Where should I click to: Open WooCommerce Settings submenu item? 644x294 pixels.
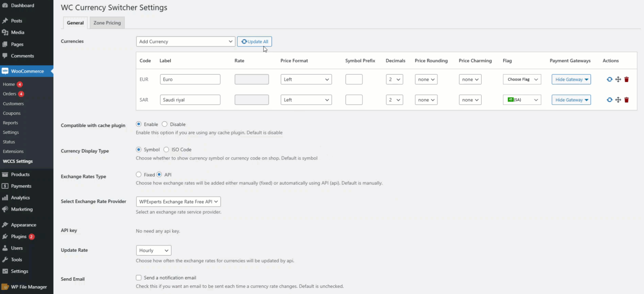(x=11, y=132)
